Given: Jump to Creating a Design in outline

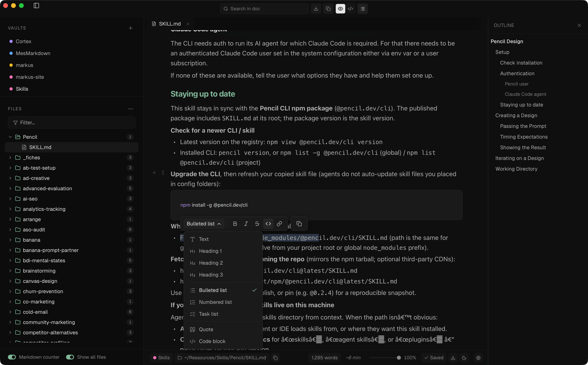Looking at the screenshot, I should click(516, 115).
